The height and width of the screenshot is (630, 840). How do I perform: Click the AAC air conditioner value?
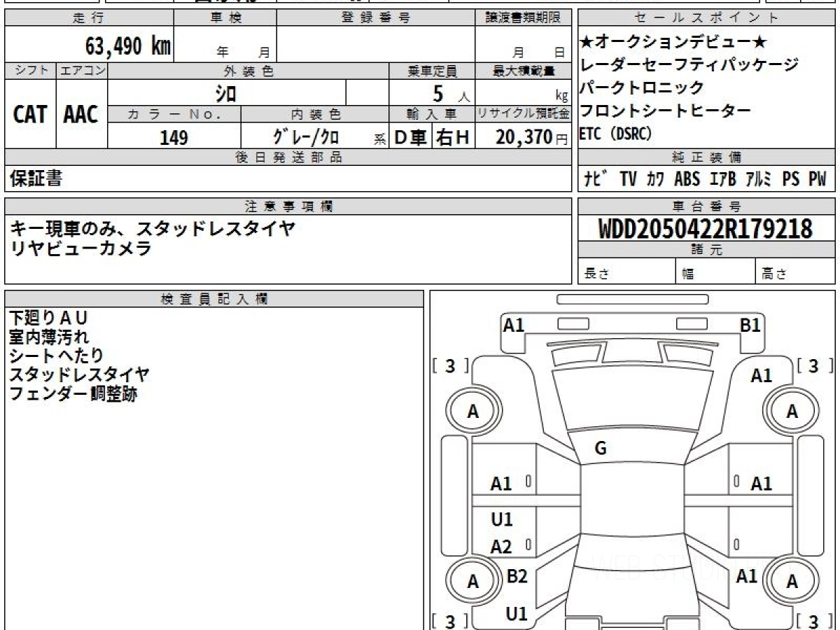pos(81,114)
